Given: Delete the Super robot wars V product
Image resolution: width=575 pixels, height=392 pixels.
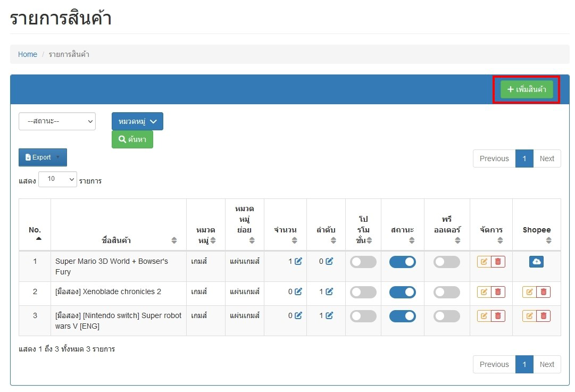Looking at the screenshot, I should pyautogui.click(x=498, y=315).
